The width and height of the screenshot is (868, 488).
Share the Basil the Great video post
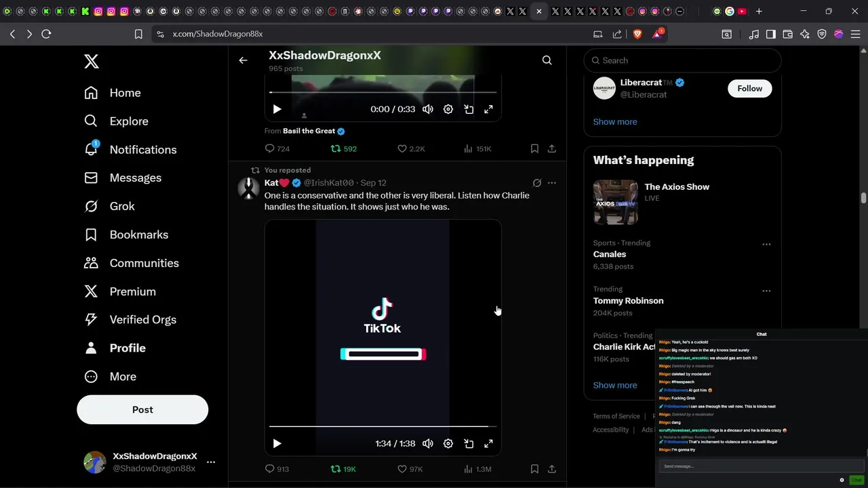(552, 148)
